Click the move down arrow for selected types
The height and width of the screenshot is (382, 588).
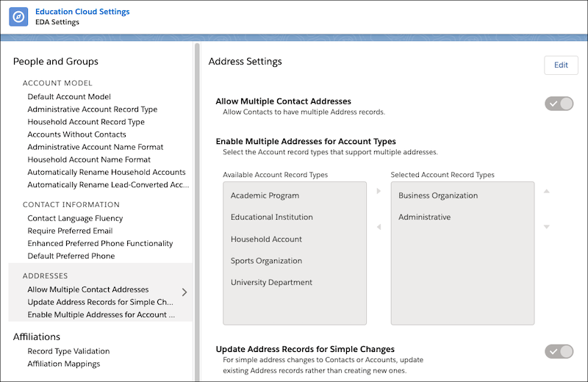coord(547,227)
